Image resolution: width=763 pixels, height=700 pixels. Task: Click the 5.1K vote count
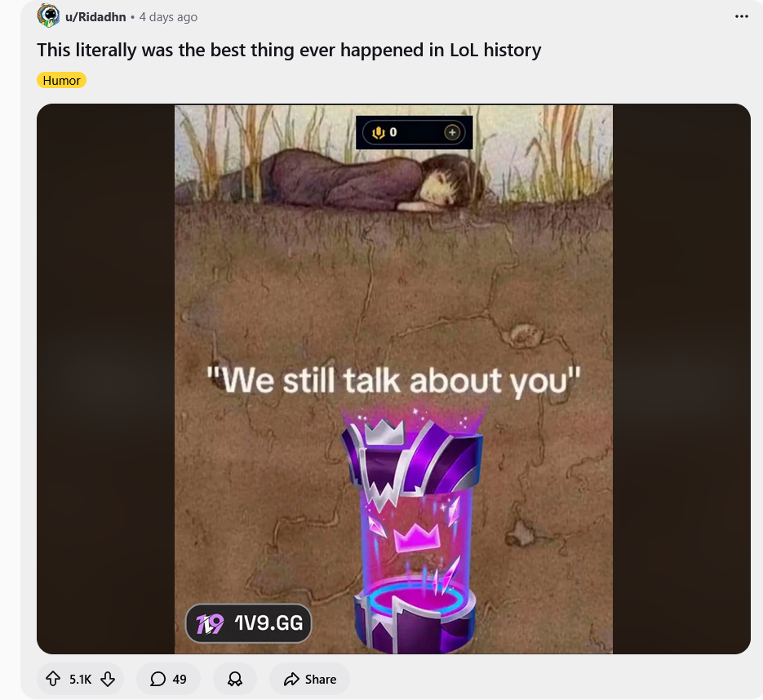(80, 679)
